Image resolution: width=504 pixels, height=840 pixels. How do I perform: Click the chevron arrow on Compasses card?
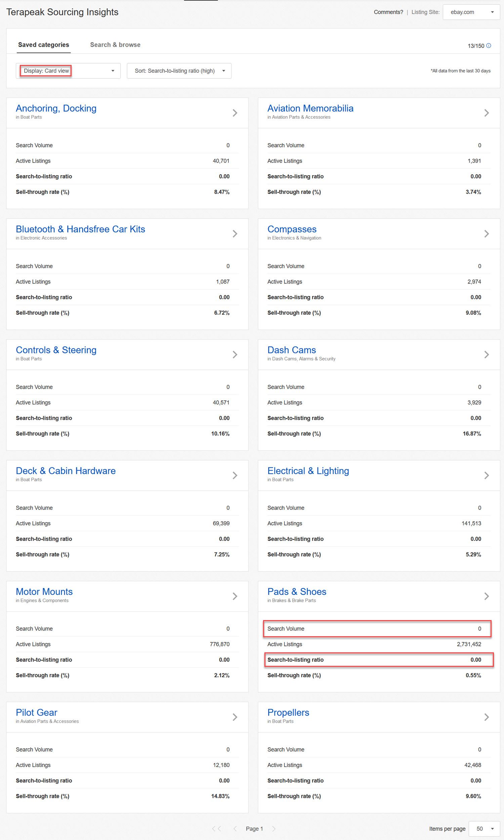point(486,234)
